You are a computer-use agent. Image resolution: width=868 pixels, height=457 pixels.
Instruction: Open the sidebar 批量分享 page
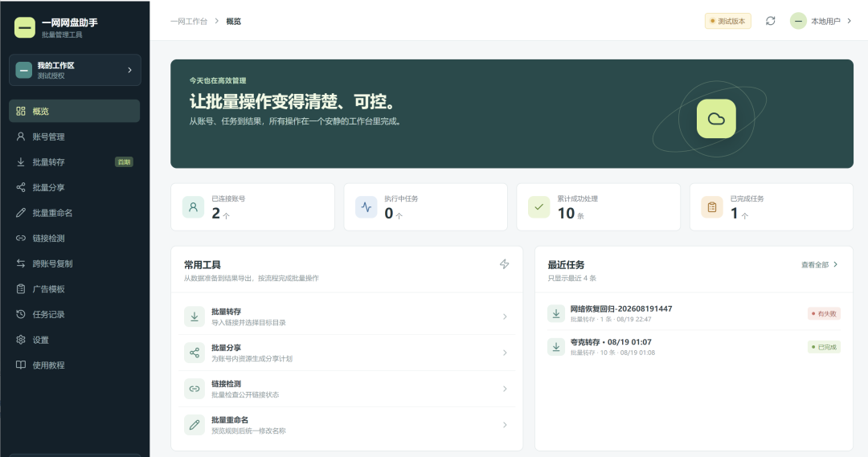click(x=75, y=188)
